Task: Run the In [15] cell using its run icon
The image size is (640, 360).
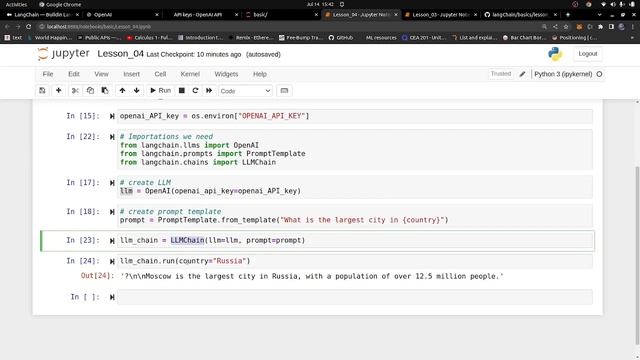Action: (112, 116)
